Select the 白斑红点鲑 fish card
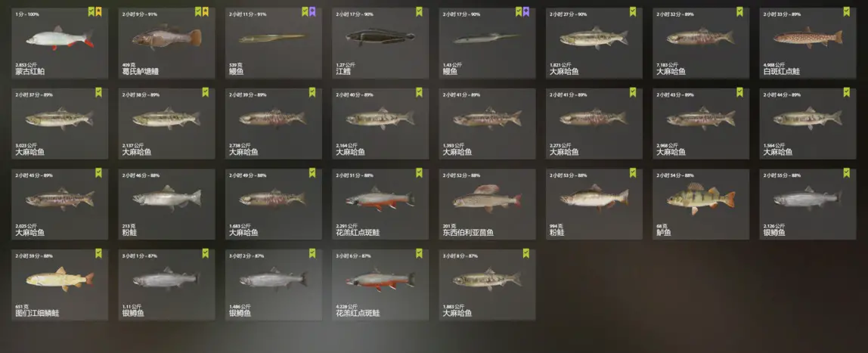The image size is (868, 353). tap(808, 43)
